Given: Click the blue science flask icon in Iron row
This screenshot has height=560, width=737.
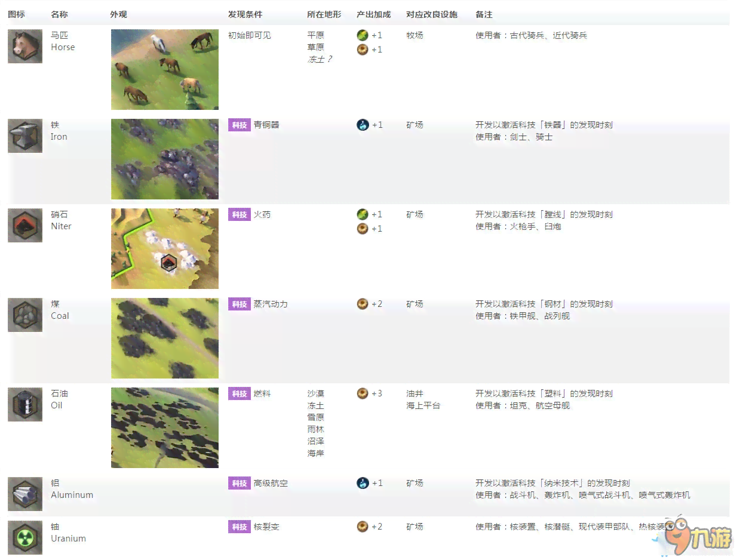Looking at the screenshot, I should click(363, 125).
